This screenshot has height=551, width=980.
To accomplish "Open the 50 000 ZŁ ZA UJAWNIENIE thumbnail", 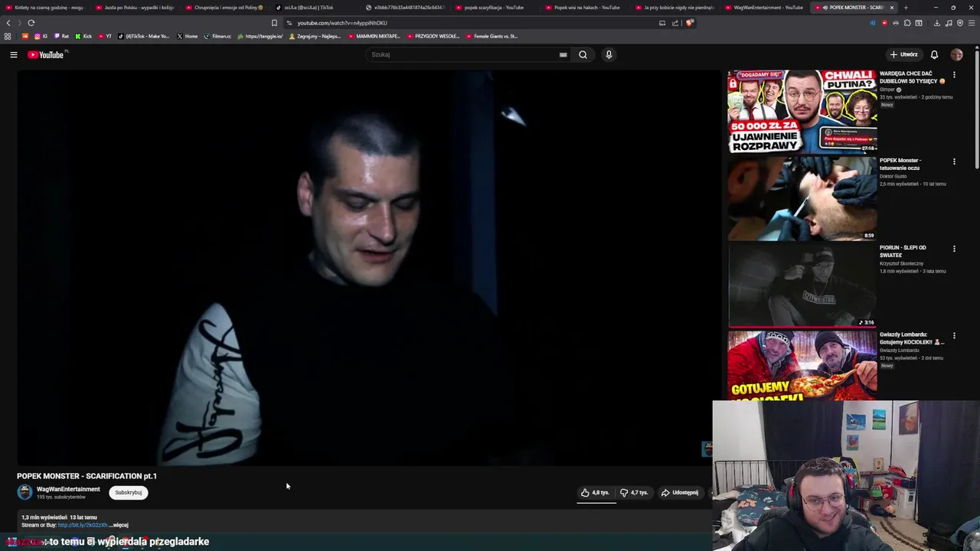I will (802, 112).
